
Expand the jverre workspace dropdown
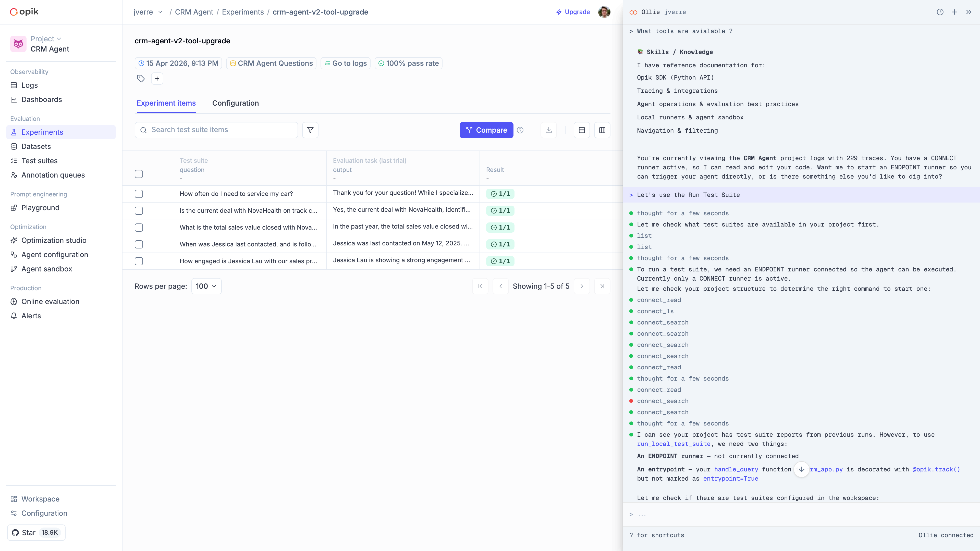point(160,12)
